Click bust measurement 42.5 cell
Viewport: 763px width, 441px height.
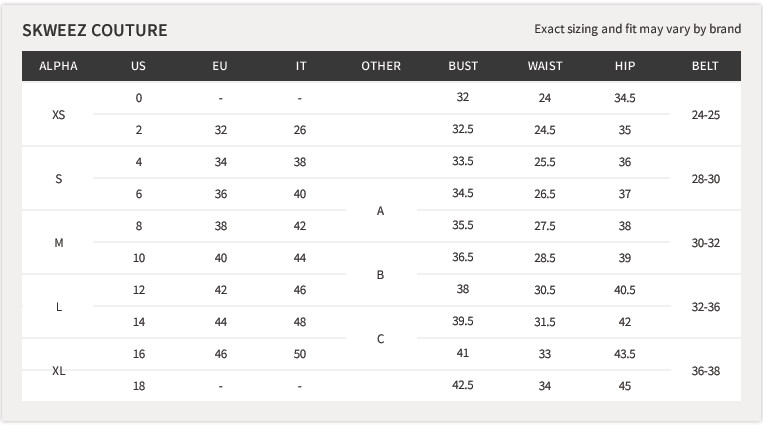(463, 385)
